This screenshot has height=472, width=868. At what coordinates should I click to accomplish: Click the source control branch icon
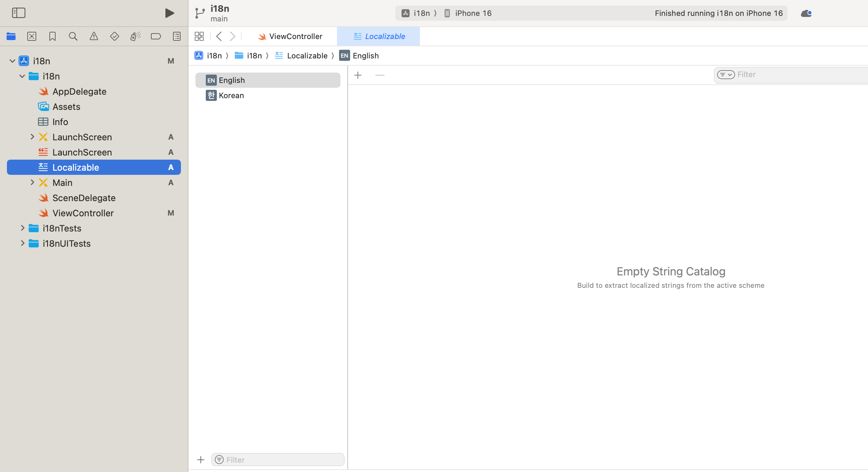pyautogui.click(x=200, y=13)
